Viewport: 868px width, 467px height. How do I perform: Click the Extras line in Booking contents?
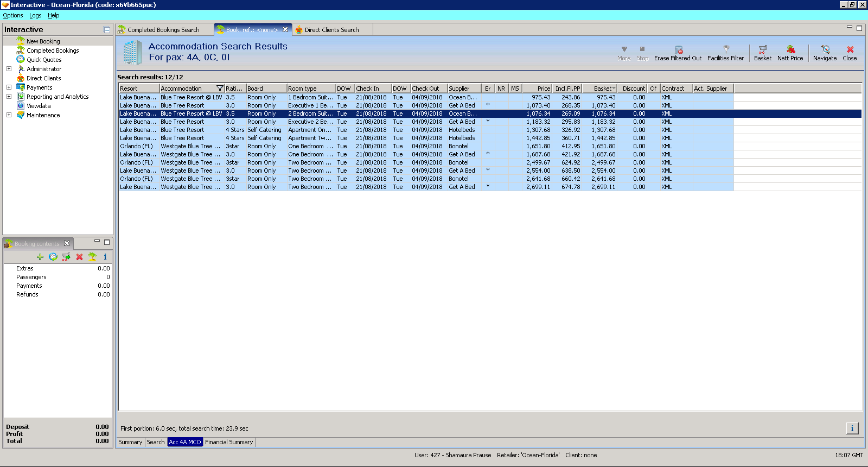[58, 268]
